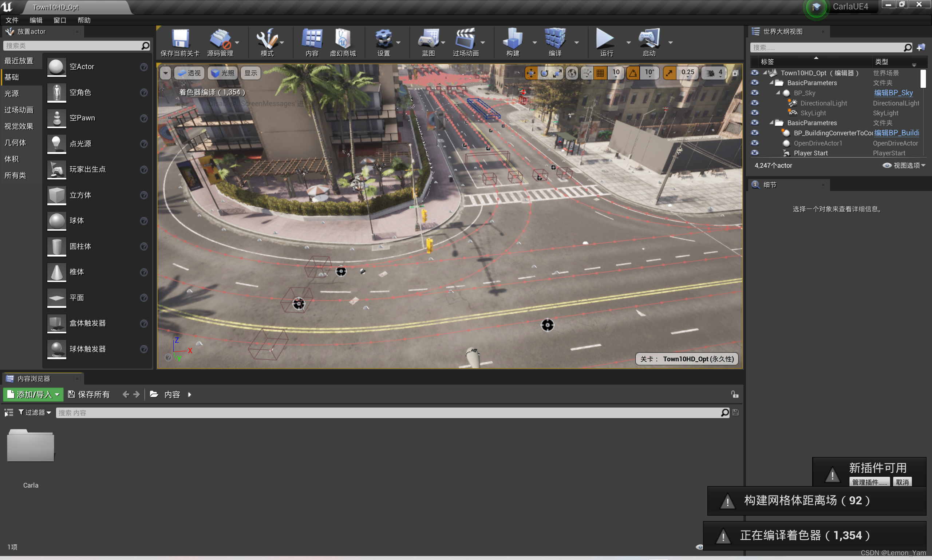Hide the DirectionalLight actor
This screenshot has width=932, height=560.
tap(755, 103)
